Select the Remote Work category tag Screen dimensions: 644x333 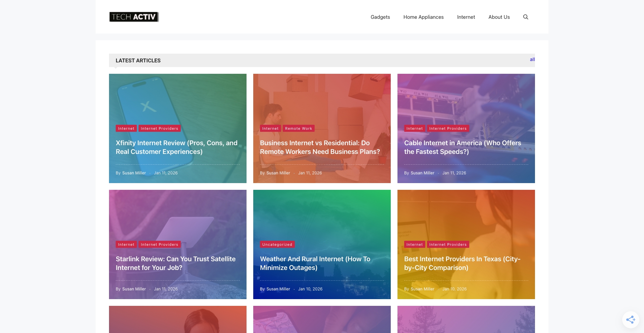click(299, 128)
